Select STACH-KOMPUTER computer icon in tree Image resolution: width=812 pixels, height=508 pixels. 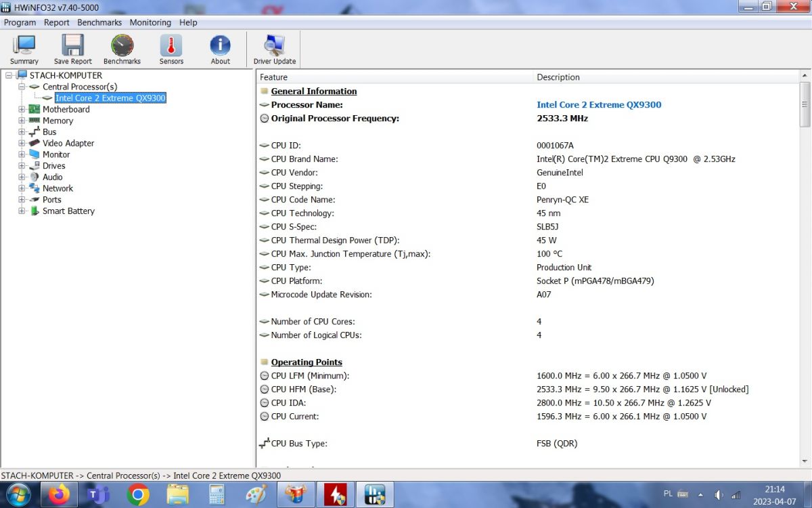(22, 75)
